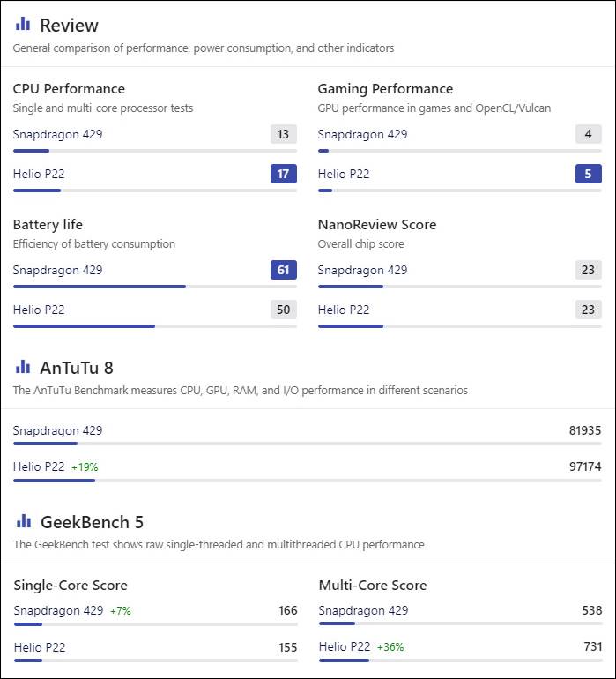Image resolution: width=616 pixels, height=679 pixels.
Task: Click the Snapdragon 429 gaming score badge 4
Action: point(589,134)
